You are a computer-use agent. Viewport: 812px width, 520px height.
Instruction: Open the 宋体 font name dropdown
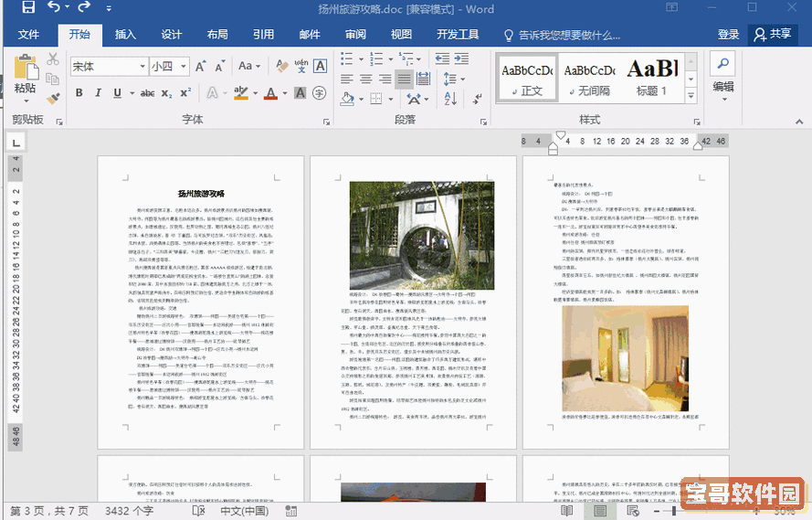click(x=142, y=67)
